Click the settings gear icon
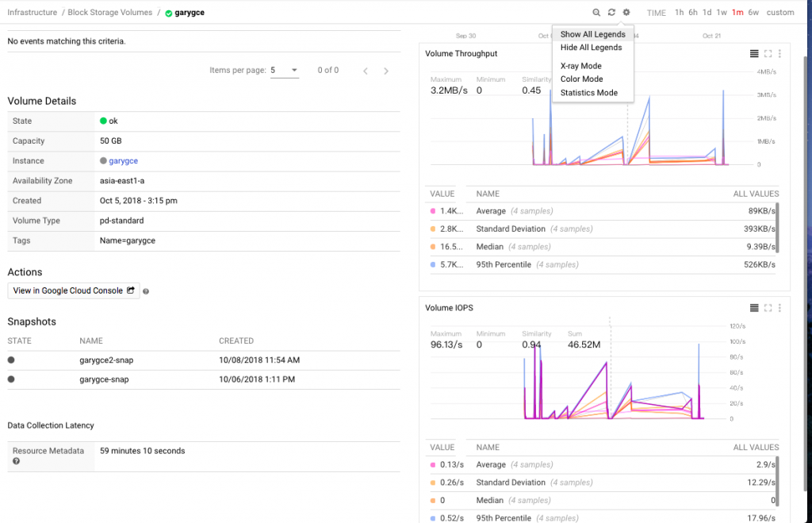 coord(626,13)
